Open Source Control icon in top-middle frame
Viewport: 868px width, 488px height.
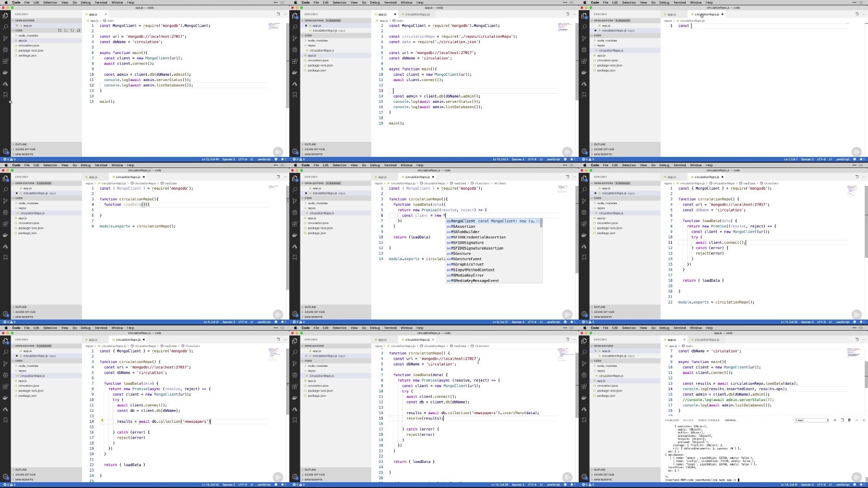coord(295,38)
